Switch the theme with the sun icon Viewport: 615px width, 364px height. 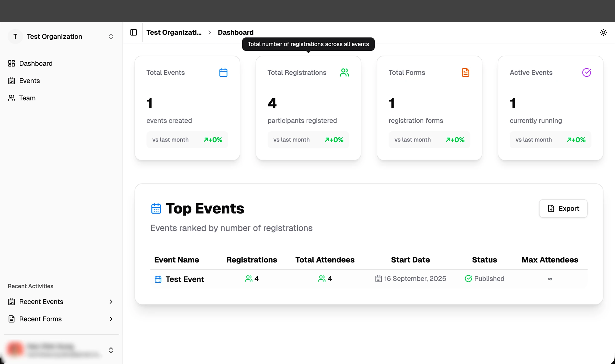(603, 32)
